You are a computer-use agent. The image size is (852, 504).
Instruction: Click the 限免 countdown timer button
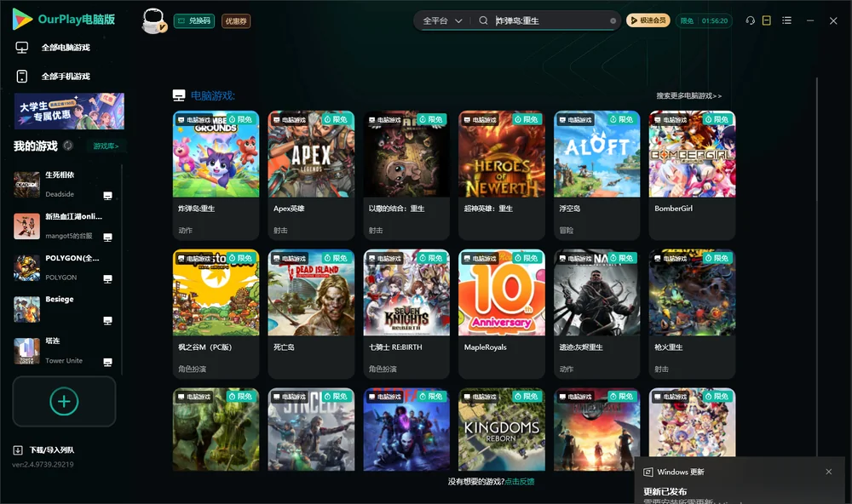(705, 20)
